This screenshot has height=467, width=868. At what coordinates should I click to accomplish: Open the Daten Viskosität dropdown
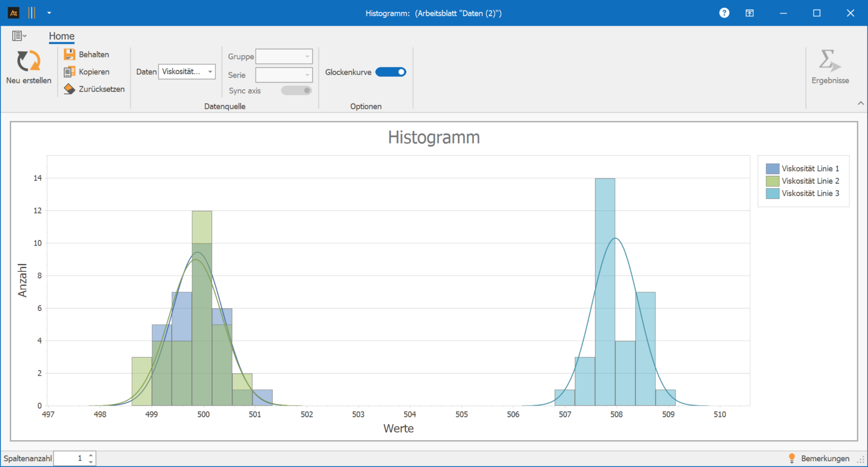(210, 72)
